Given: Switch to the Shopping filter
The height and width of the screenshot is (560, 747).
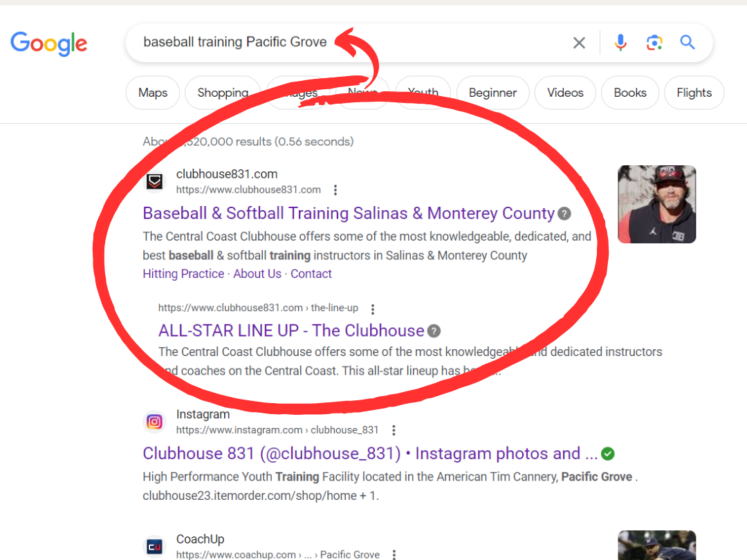Looking at the screenshot, I should click(x=223, y=93).
